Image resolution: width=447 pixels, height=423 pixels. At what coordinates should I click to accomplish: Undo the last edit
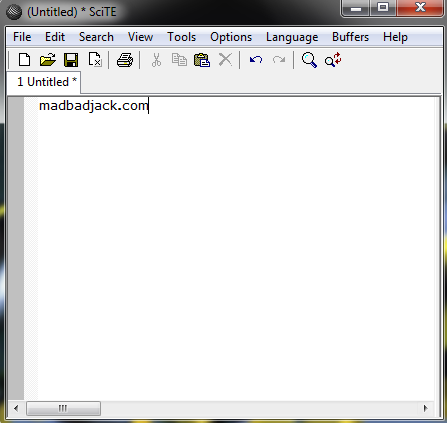click(256, 60)
